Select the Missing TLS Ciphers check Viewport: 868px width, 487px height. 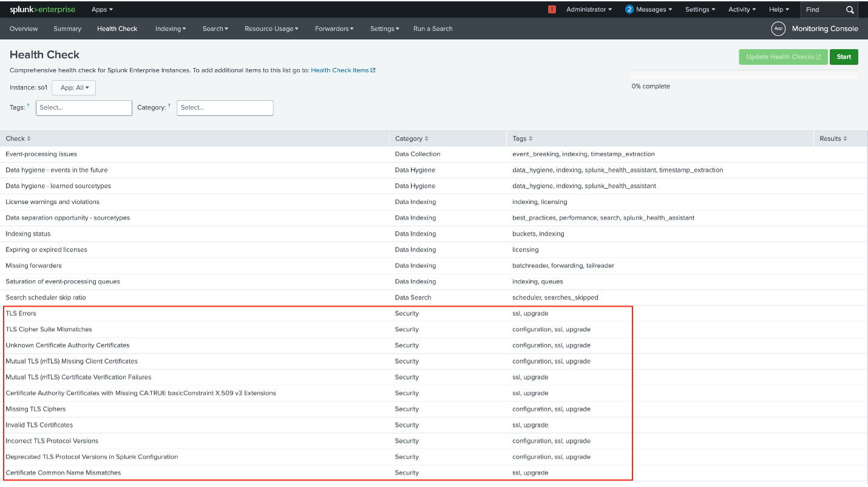pyautogui.click(x=434, y=409)
